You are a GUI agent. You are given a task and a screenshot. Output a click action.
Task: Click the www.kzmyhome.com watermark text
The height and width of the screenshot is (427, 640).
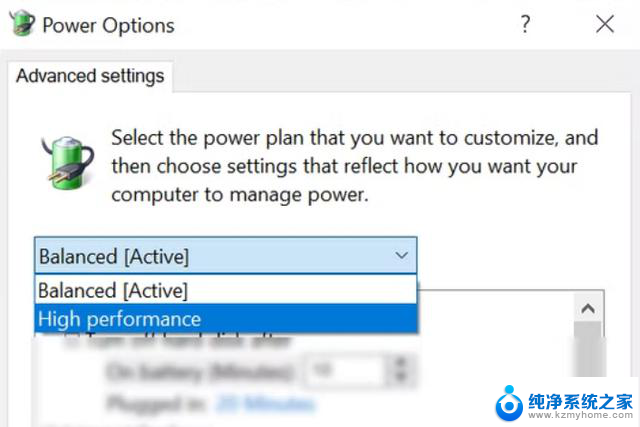pyautogui.click(x=580, y=415)
